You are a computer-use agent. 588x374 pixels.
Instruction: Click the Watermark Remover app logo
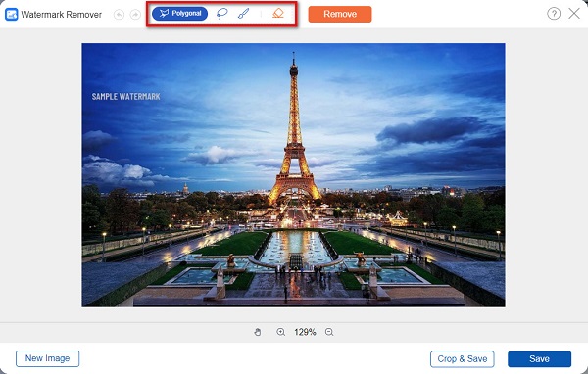[x=11, y=15]
